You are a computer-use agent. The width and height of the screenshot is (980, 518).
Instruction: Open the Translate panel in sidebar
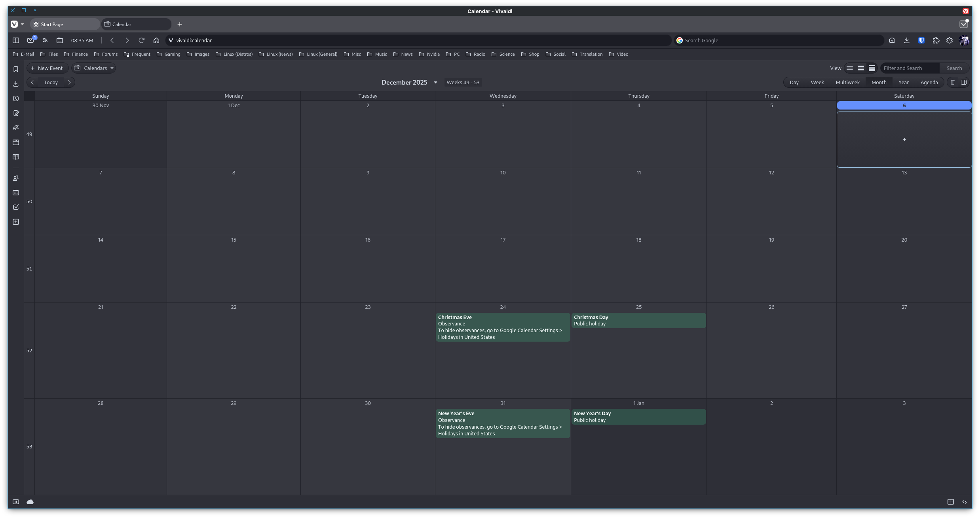click(16, 128)
